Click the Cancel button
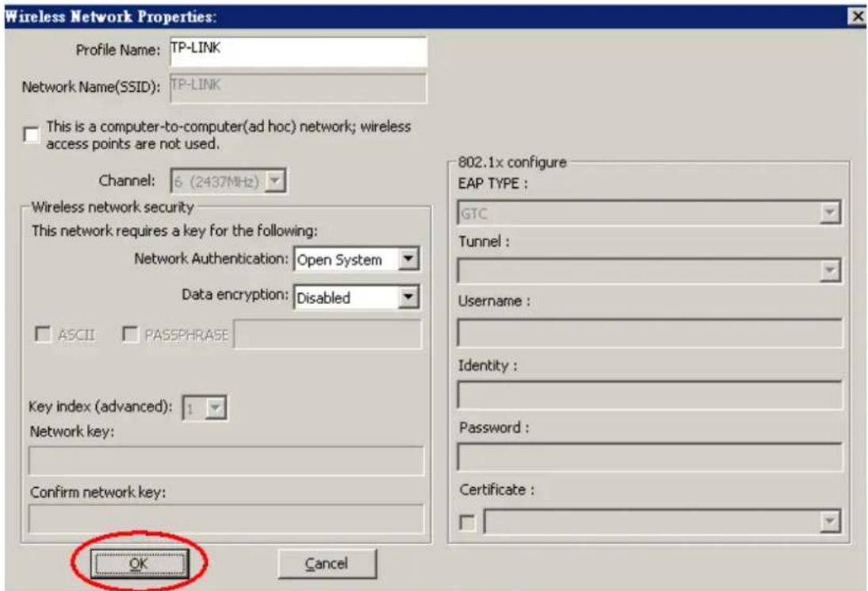868x591 pixels. [x=327, y=563]
